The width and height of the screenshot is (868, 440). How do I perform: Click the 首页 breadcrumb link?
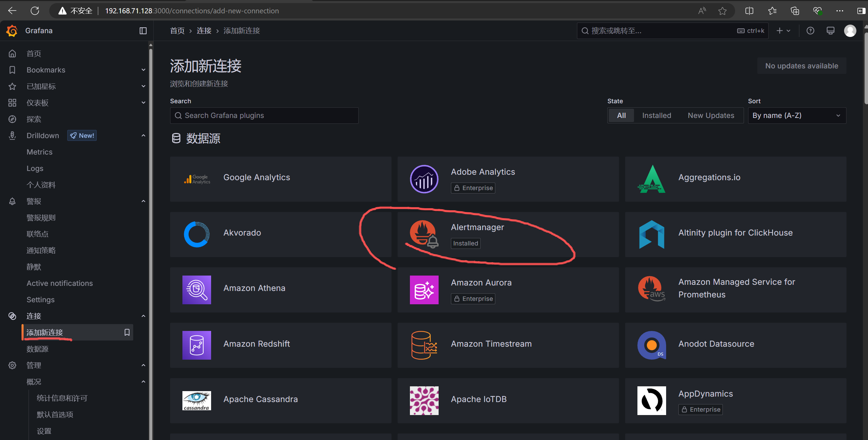pos(177,31)
